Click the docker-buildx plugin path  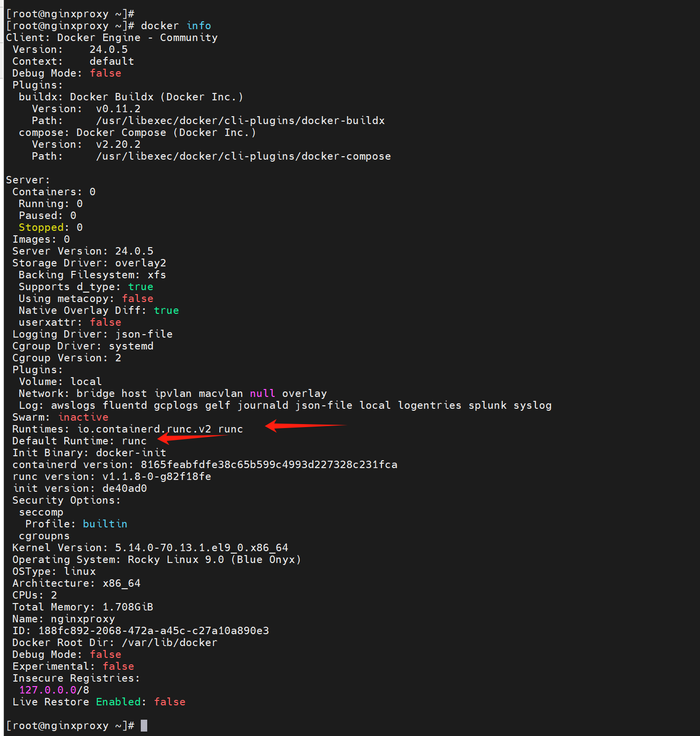[240, 121]
